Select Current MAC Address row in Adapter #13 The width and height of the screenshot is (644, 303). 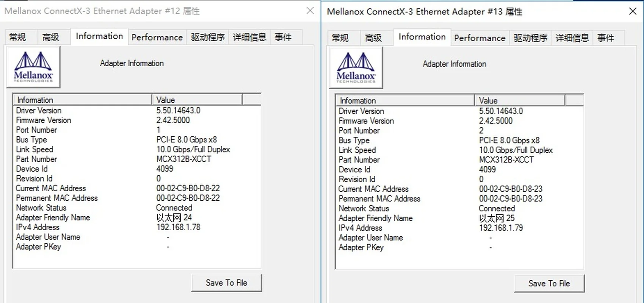(x=459, y=189)
